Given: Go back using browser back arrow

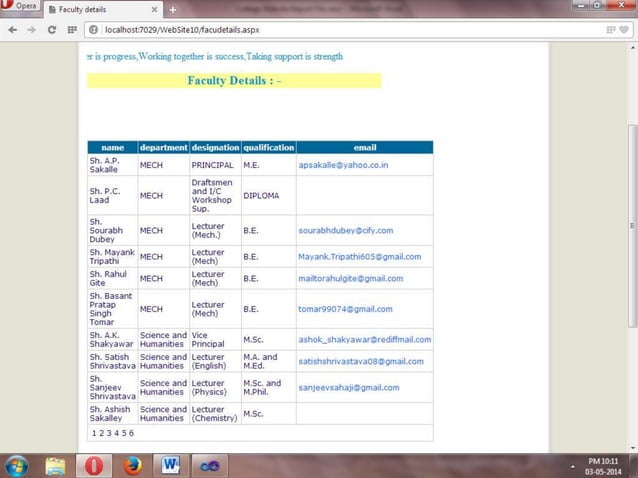Looking at the screenshot, I should click(x=13, y=30).
